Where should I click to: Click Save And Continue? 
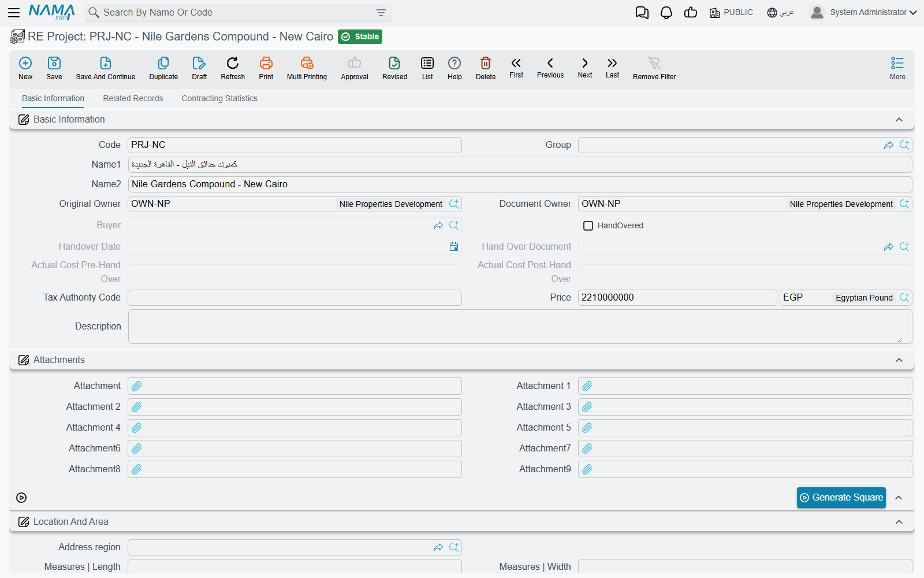(106, 68)
